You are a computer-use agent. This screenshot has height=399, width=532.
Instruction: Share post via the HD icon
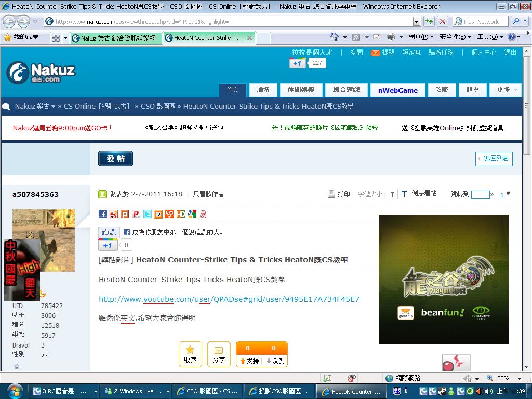[181, 214]
